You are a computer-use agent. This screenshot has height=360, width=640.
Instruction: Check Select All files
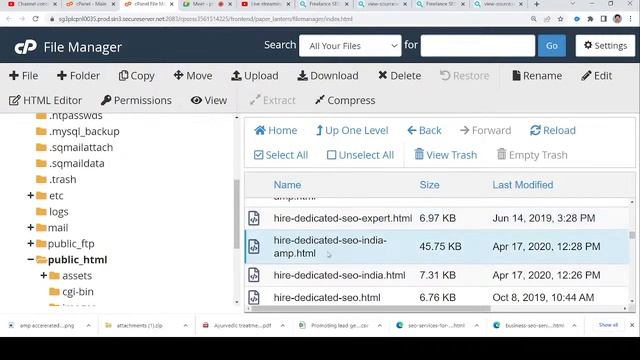click(281, 155)
